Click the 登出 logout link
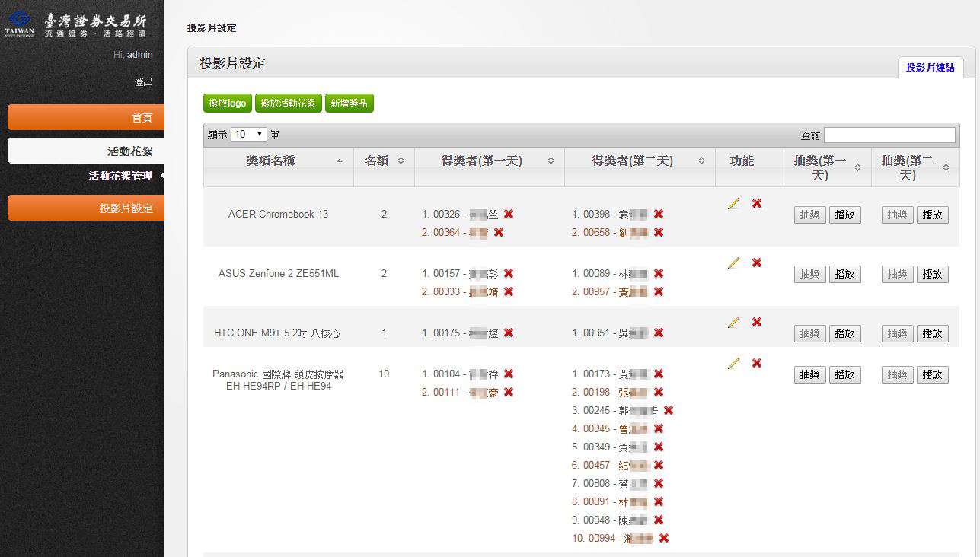 (144, 82)
